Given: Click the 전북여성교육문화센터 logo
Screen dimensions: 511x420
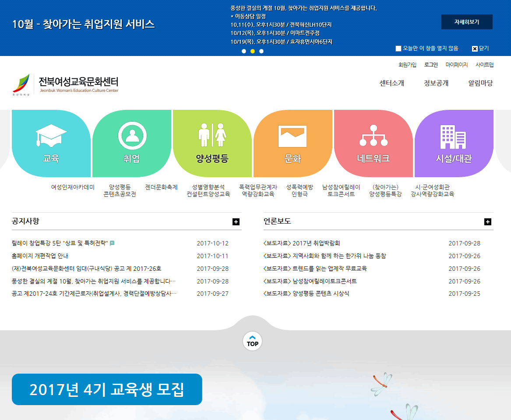Looking at the screenshot, I should 66,84.
